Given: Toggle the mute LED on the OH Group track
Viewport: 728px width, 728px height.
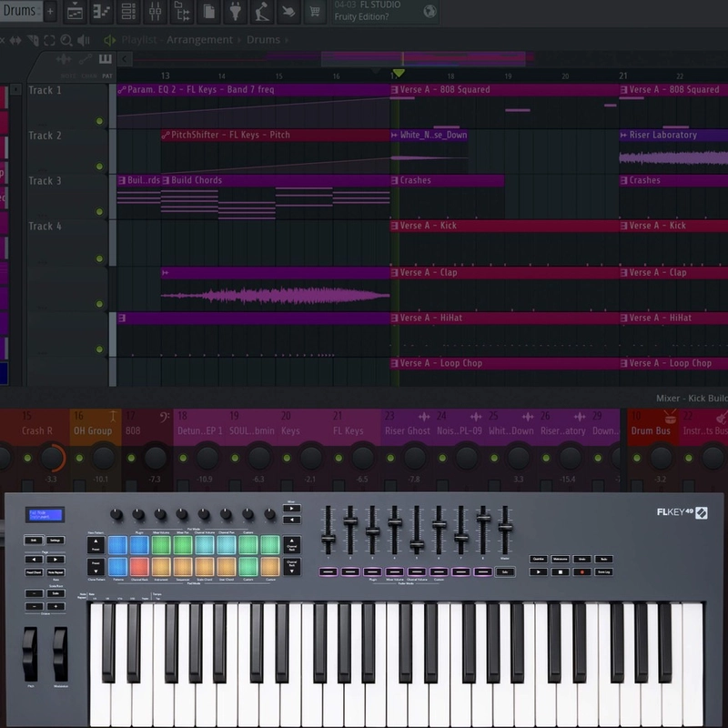Looking at the screenshot, I should 78,458.
